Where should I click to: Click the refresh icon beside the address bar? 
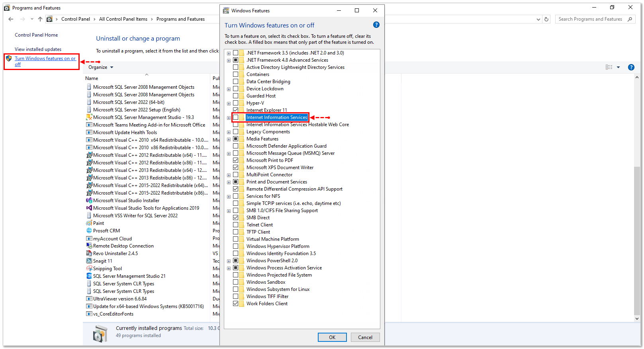(546, 19)
